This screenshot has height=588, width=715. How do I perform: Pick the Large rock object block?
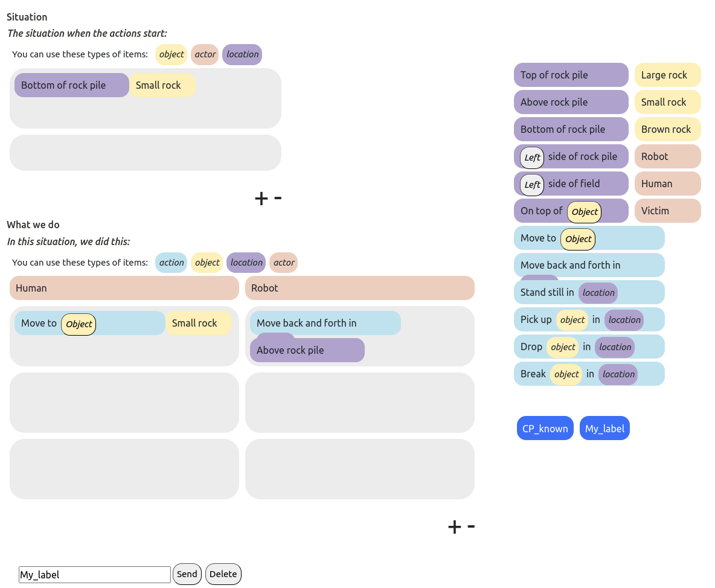click(667, 75)
